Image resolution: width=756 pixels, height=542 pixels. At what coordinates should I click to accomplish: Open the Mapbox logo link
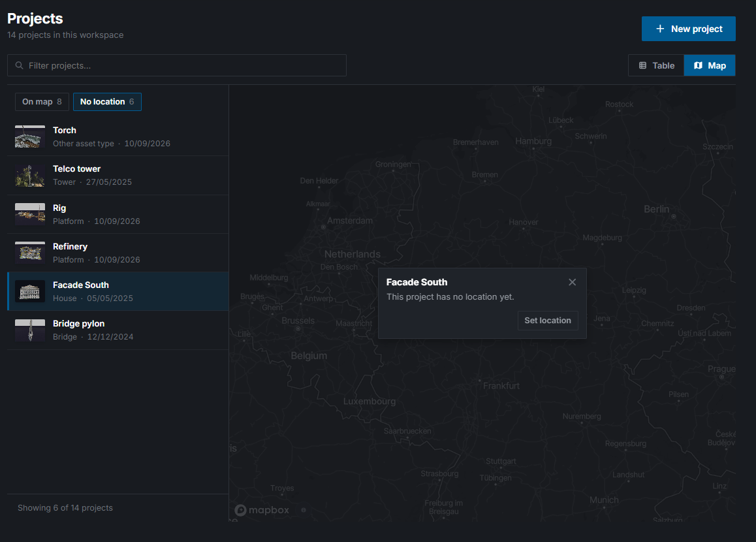[x=262, y=510]
